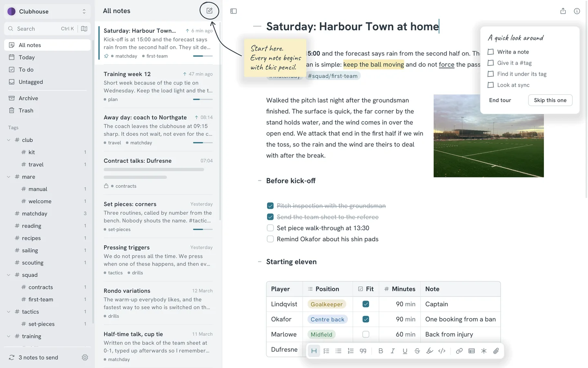Fold the "Before kick-off" heading section
Screen dimensions: 588x368
tap(260, 181)
